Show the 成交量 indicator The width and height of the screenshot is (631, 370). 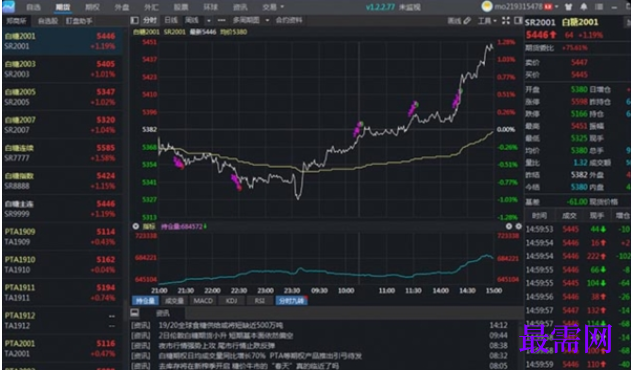(x=174, y=301)
